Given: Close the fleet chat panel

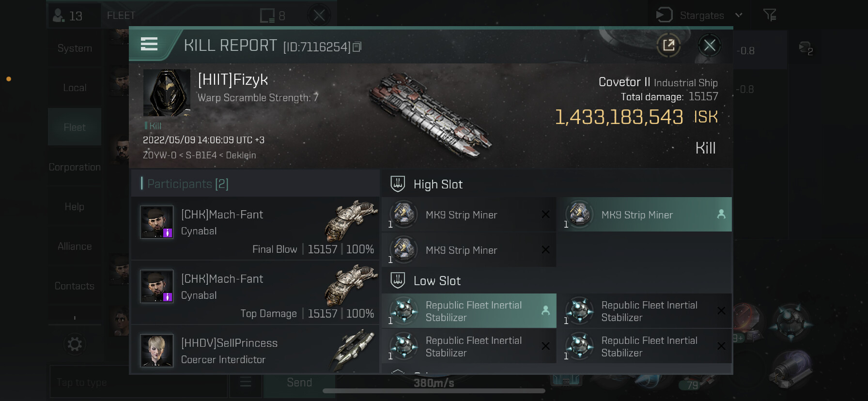Looking at the screenshot, I should tap(319, 15).
